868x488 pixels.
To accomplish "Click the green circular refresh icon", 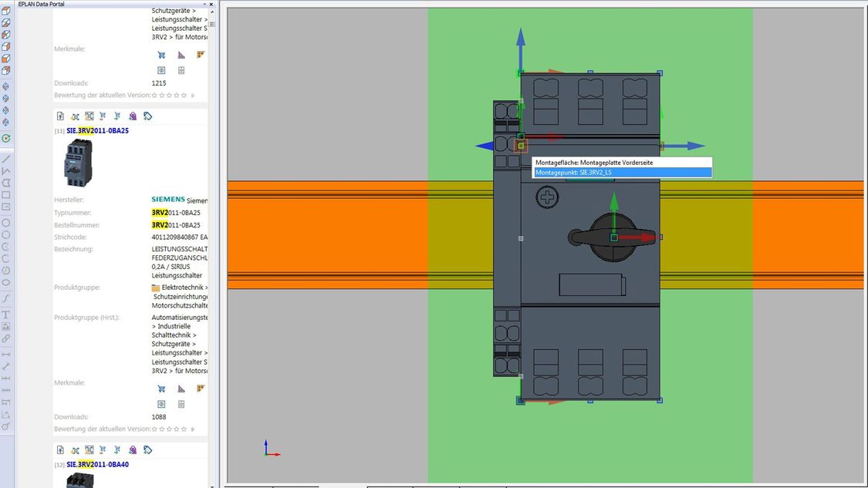I will [6, 138].
